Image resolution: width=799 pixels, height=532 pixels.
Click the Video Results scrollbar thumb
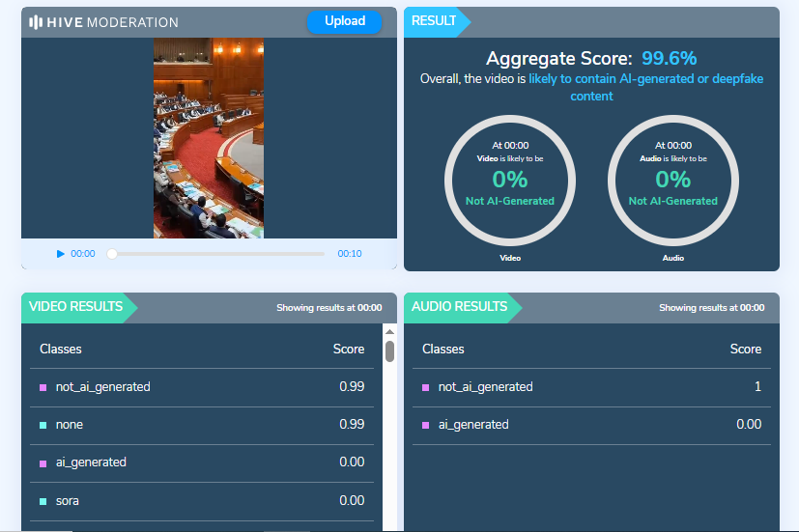click(389, 350)
